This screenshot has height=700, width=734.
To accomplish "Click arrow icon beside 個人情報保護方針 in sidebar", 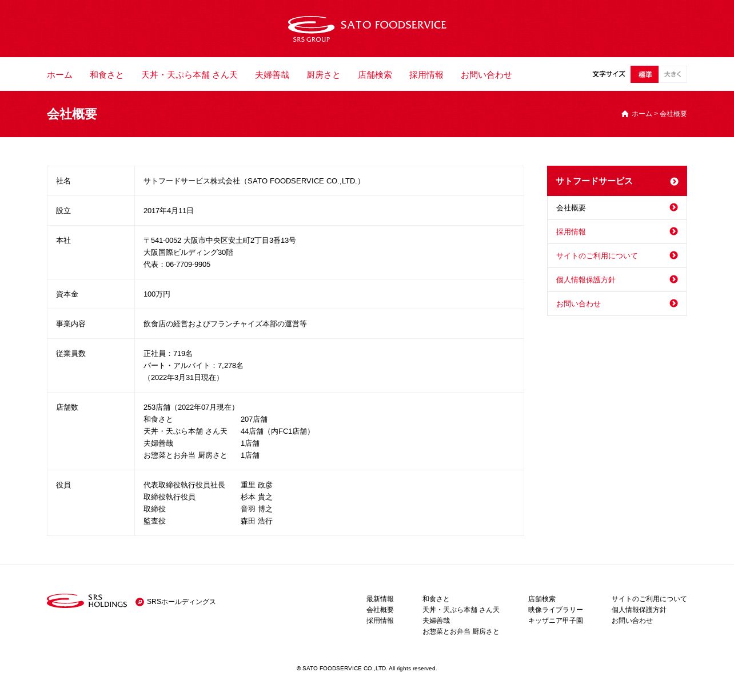I will pos(673,279).
